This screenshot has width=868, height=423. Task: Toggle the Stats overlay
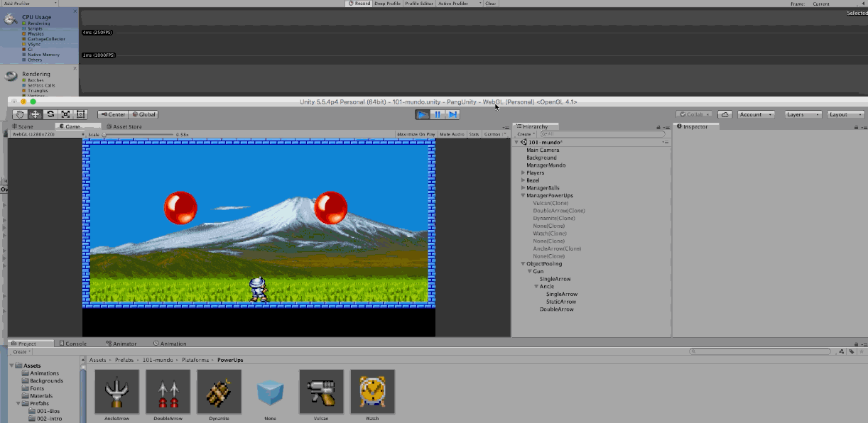(474, 134)
